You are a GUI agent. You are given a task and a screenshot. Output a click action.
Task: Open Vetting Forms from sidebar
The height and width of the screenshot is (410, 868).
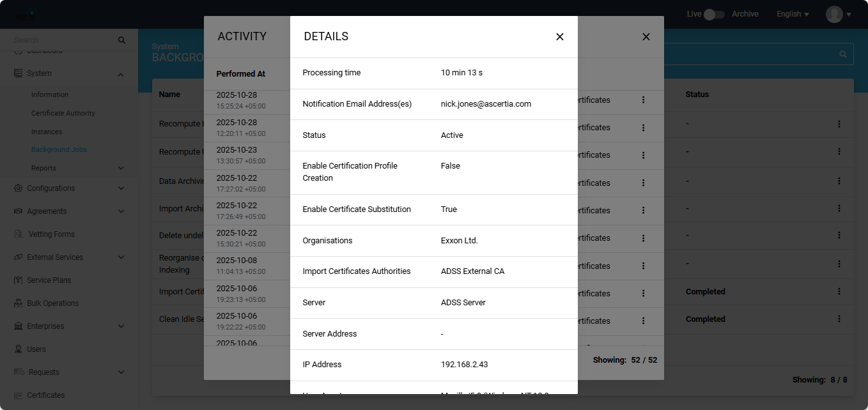pos(51,234)
